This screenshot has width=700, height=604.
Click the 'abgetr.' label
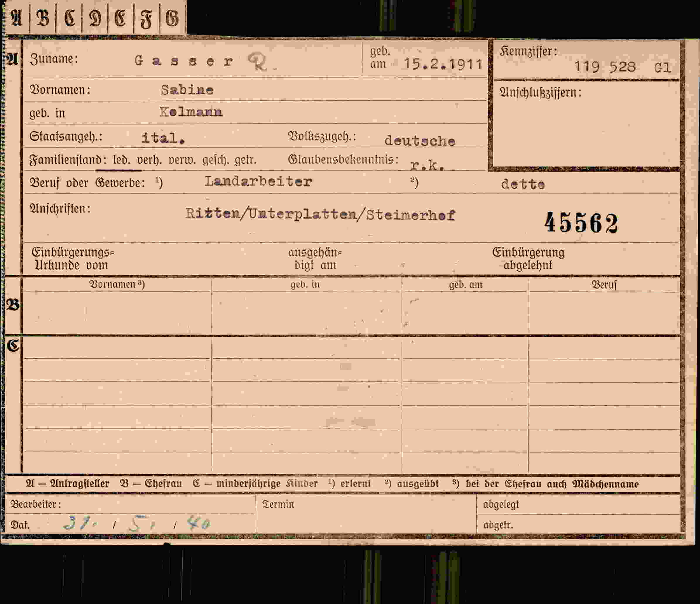coord(498,525)
